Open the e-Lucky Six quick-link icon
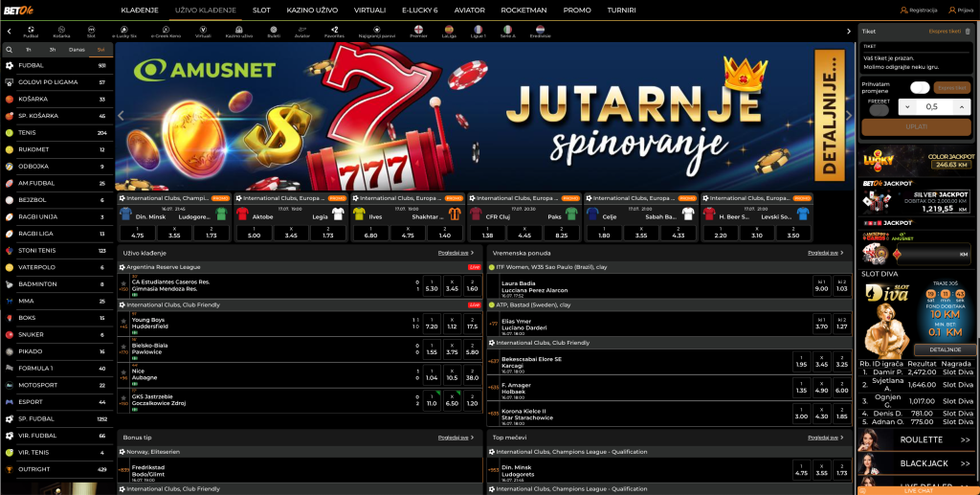This screenshot has height=495, width=980. point(125,29)
